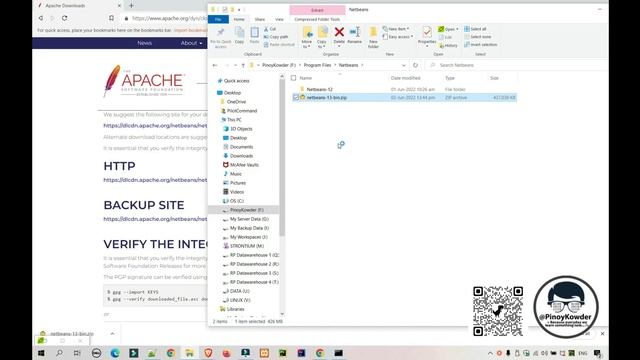
Task: Open Libraries in navigation pane
Action: 236,309
